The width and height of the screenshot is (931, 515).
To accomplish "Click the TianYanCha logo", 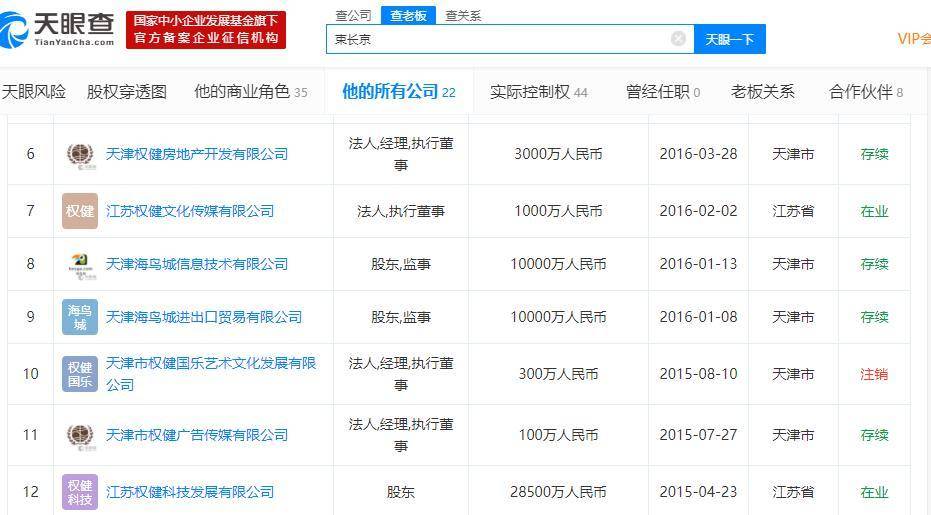I will (57, 29).
